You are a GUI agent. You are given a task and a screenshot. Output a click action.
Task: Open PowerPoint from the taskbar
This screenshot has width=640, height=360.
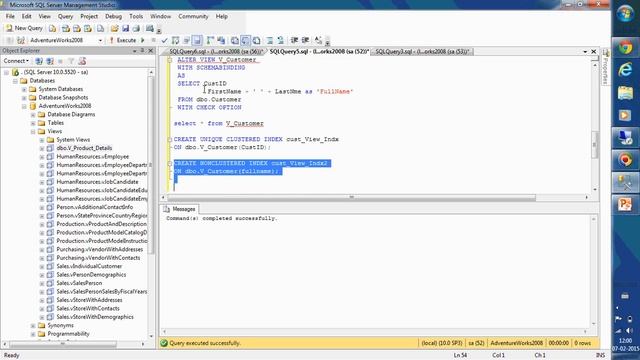(x=625, y=204)
